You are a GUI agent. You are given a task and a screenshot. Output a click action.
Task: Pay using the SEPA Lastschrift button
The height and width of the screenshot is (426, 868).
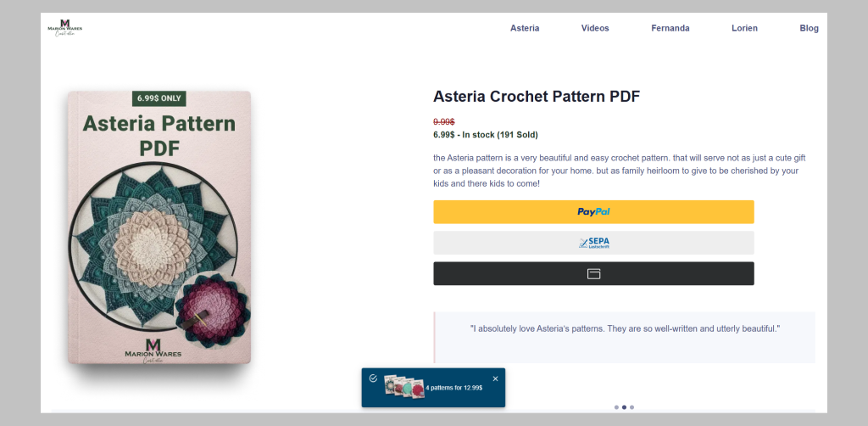click(593, 243)
